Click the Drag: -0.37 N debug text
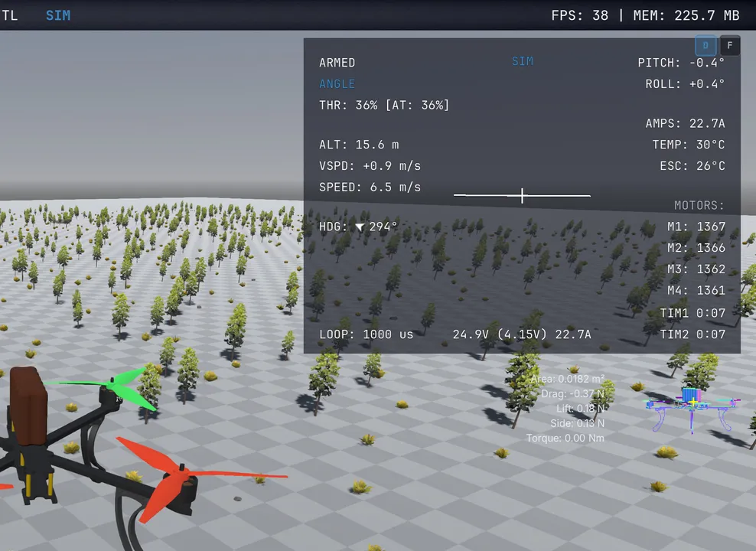Image resolution: width=756 pixels, height=551 pixels. coord(572,394)
